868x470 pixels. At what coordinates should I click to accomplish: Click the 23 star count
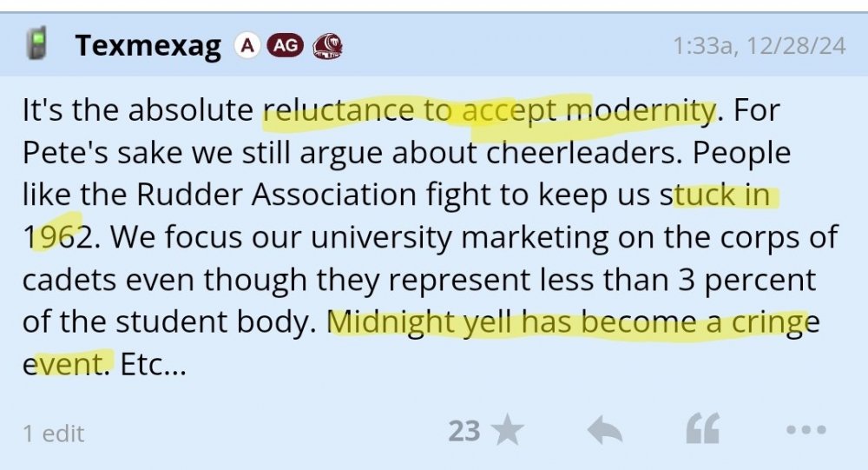[464, 431]
